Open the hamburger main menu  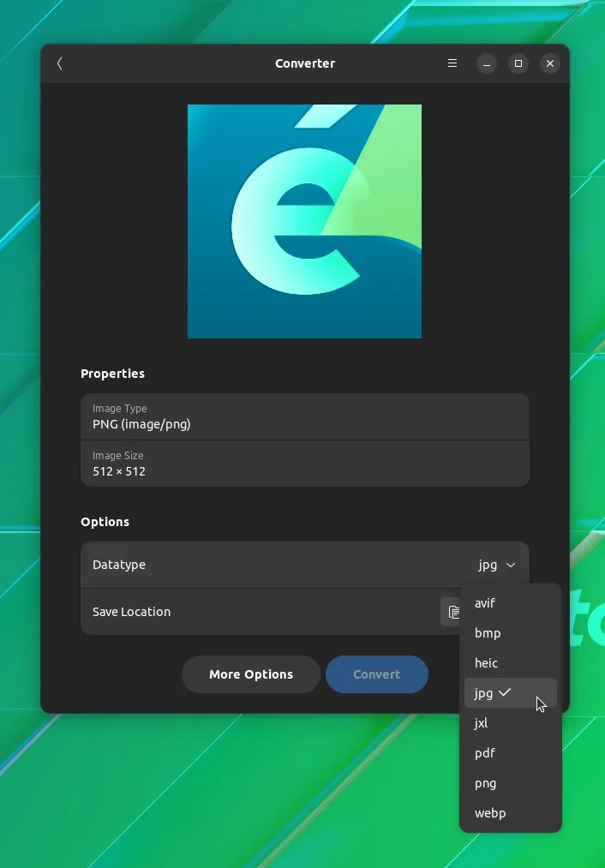(452, 63)
